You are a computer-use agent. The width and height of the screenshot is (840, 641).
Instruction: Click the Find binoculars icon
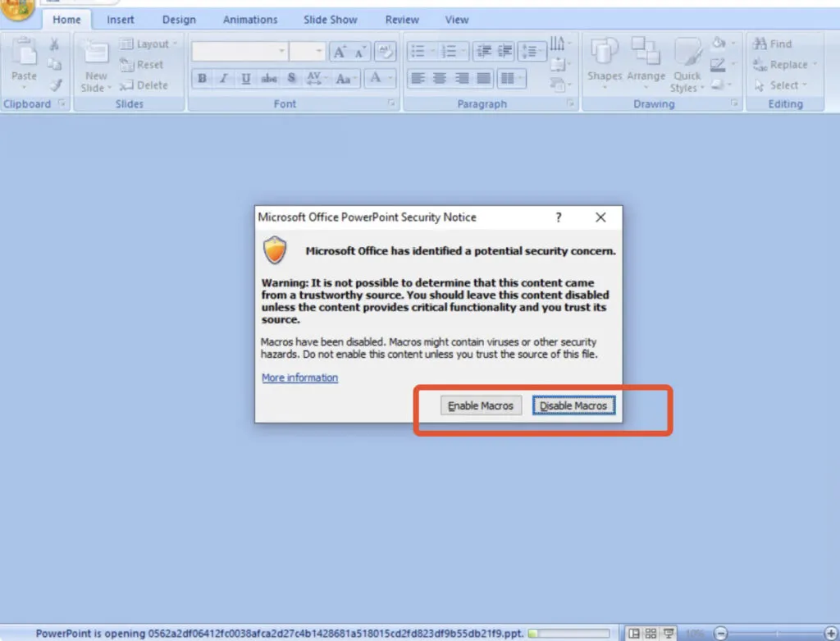coord(760,43)
